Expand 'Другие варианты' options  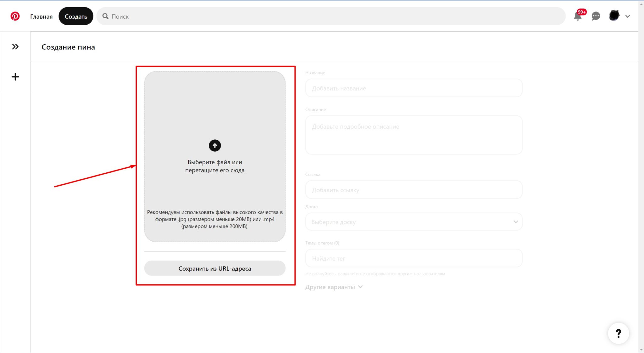click(x=334, y=287)
